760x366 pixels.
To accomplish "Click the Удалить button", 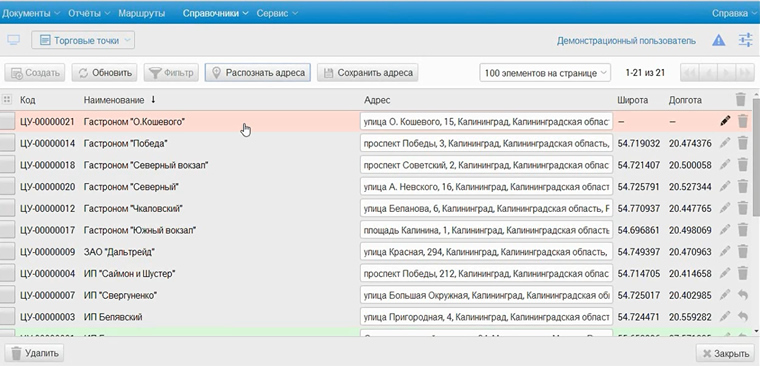I will (34, 353).
